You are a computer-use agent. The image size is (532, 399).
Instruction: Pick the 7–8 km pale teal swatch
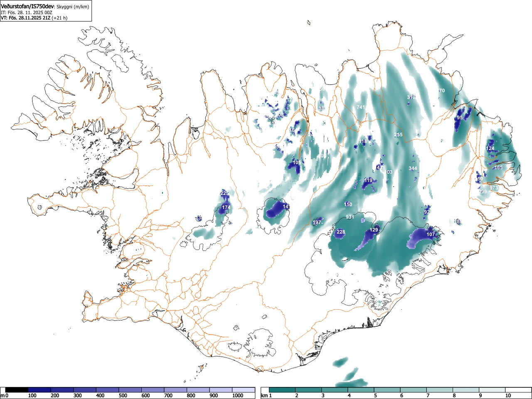(440, 390)
